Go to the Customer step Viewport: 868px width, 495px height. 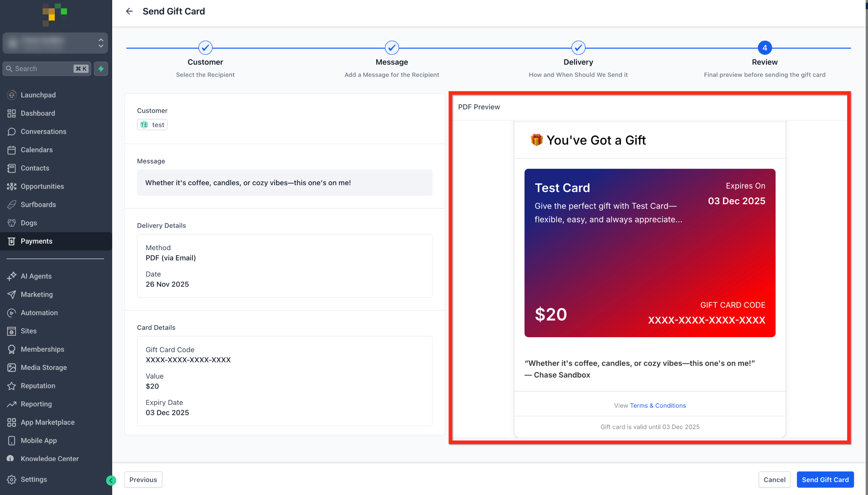(x=205, y=48)
